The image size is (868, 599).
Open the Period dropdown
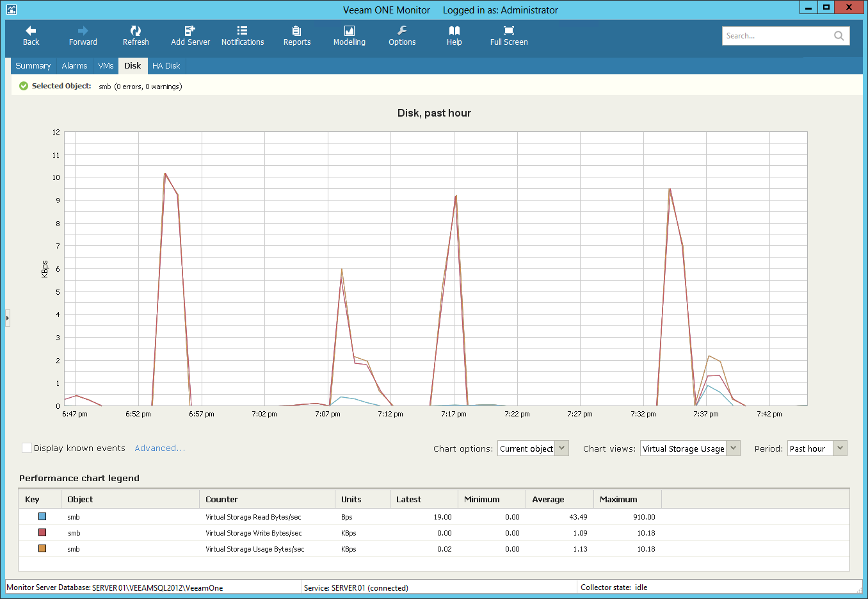click(x=817, y=448)
